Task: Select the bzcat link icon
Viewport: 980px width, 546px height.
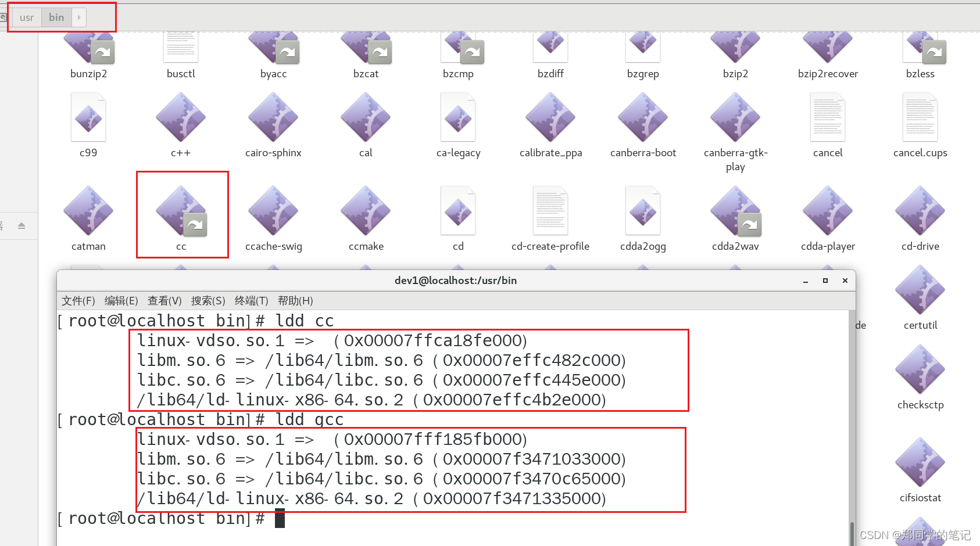Action: 366,48
